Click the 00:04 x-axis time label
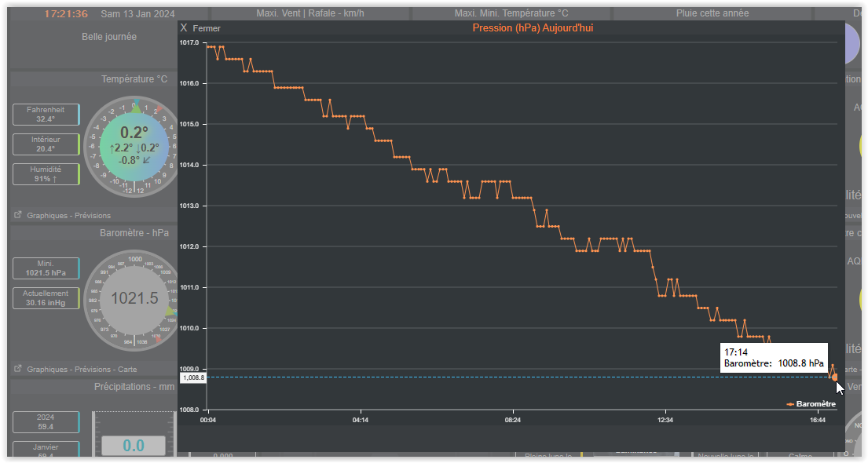This screenshot has width=868, height=463. pos(208,421)
